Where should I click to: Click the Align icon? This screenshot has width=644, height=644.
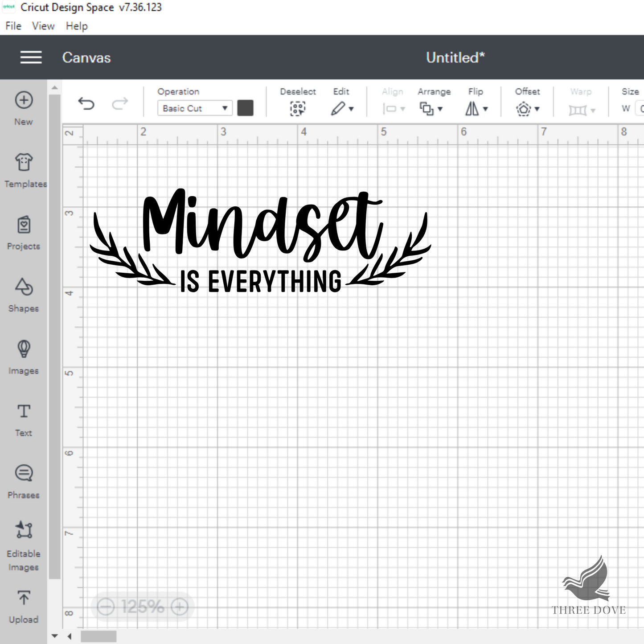pyautogui.click(x=390, y=109)
